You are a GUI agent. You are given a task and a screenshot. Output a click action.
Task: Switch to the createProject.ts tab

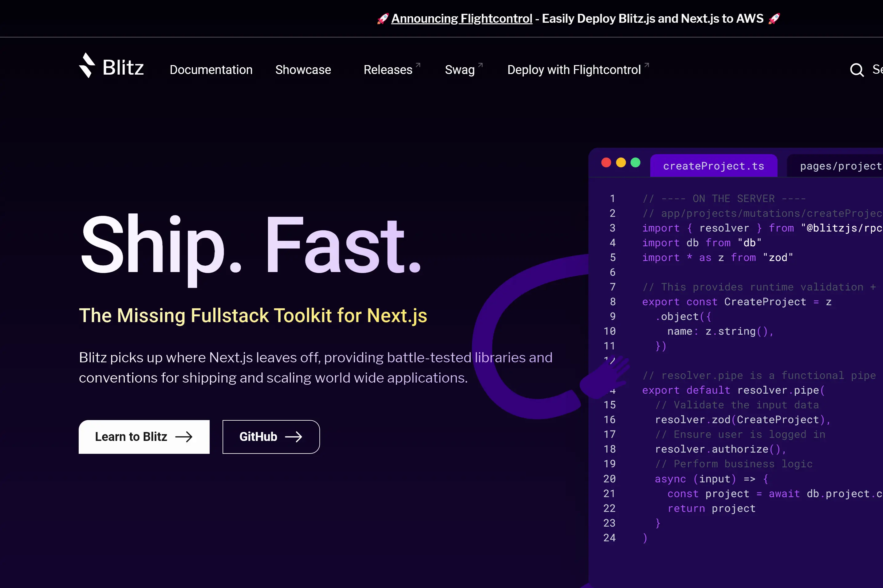713,166
